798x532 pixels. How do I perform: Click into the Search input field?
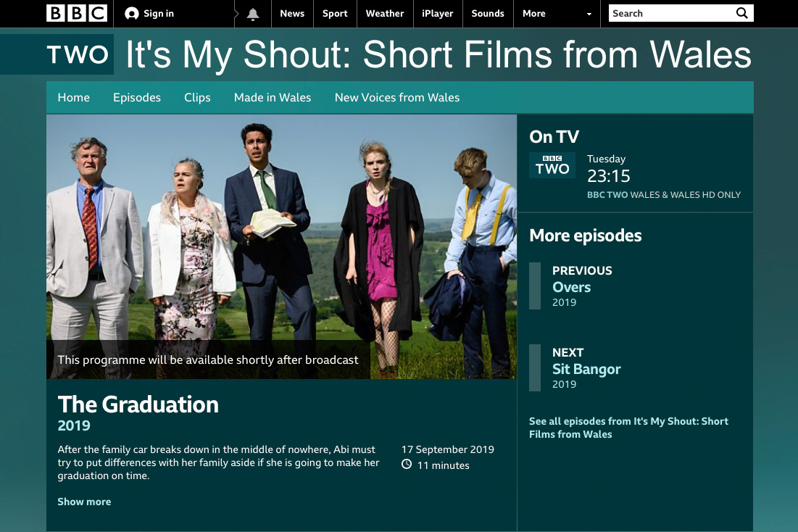pos(672,13)
